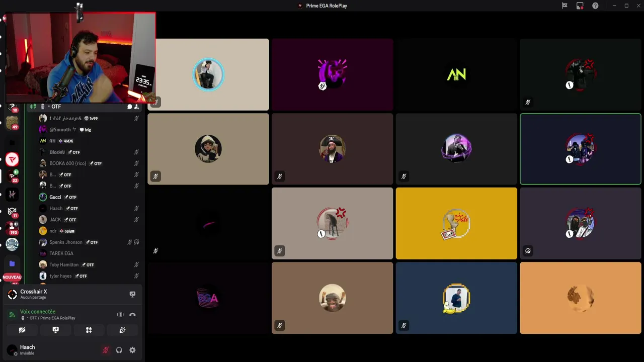This screenshot has height=362, width=644.
Task: Click the Voix connectée status text
Action: pos(38,312)
